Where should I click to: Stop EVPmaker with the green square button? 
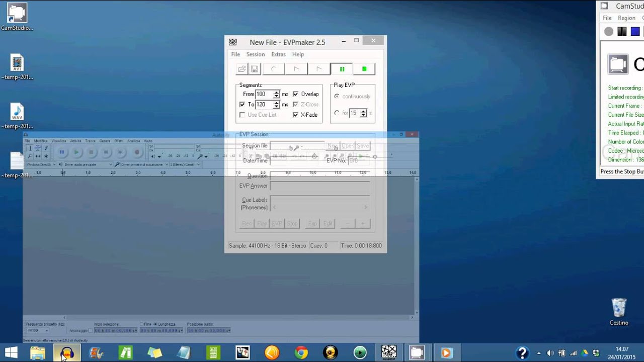click(x=364, y=69)
